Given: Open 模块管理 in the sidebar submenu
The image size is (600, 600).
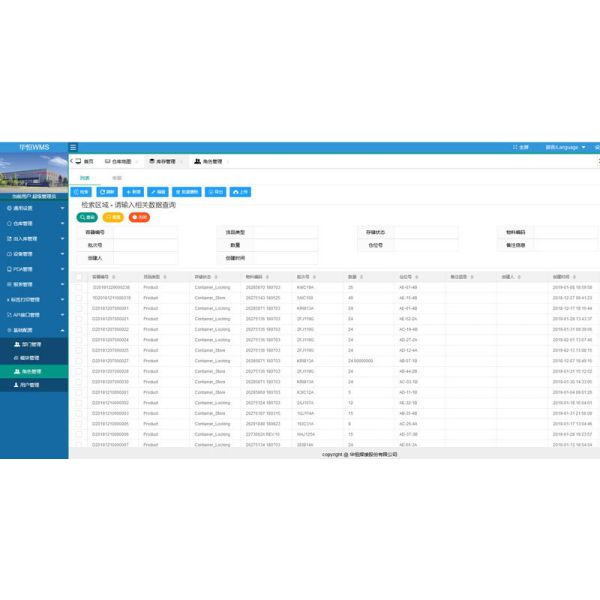Looking at the screenshot, I should [x=34, y=358].
